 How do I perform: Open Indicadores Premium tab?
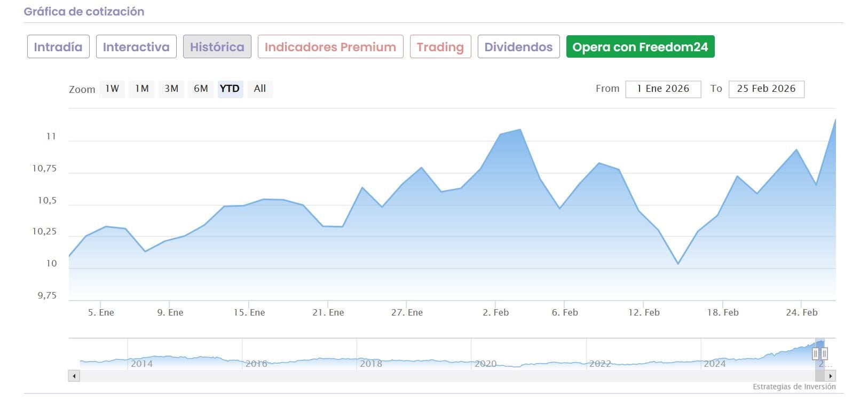click(330, 47)
